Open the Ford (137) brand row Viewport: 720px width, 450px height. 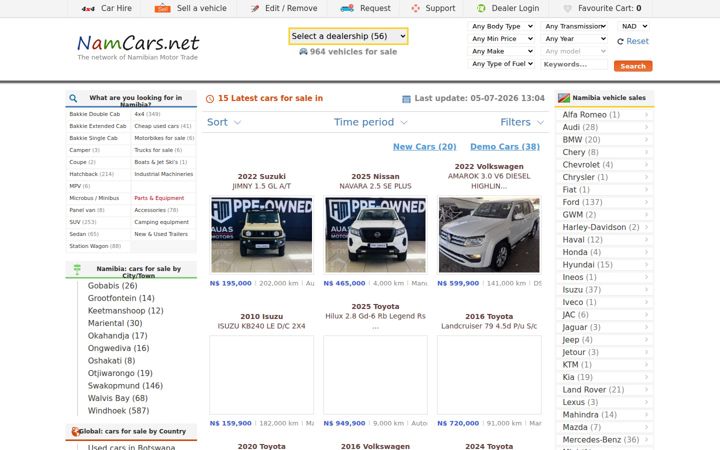(x=605, y=202)
